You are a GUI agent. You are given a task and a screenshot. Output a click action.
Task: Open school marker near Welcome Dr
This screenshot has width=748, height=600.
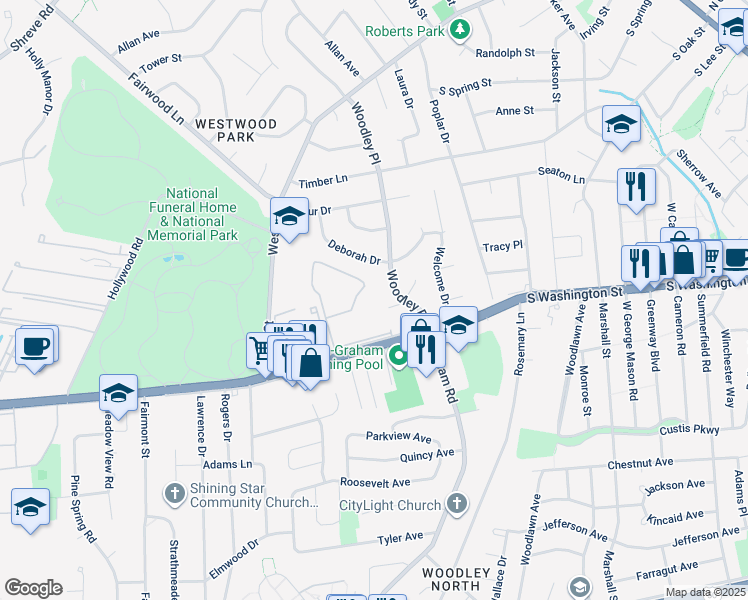pos(458,327)
